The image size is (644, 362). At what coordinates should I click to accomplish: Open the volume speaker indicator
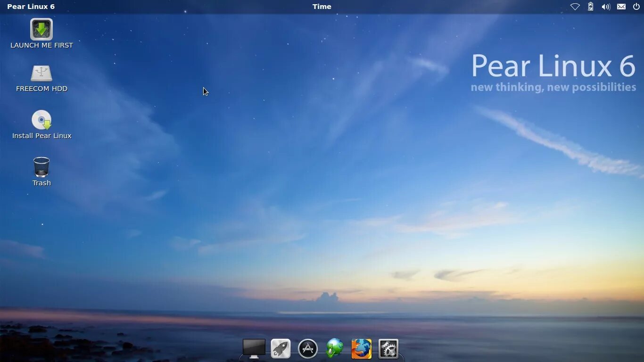[x=606, y=7]
